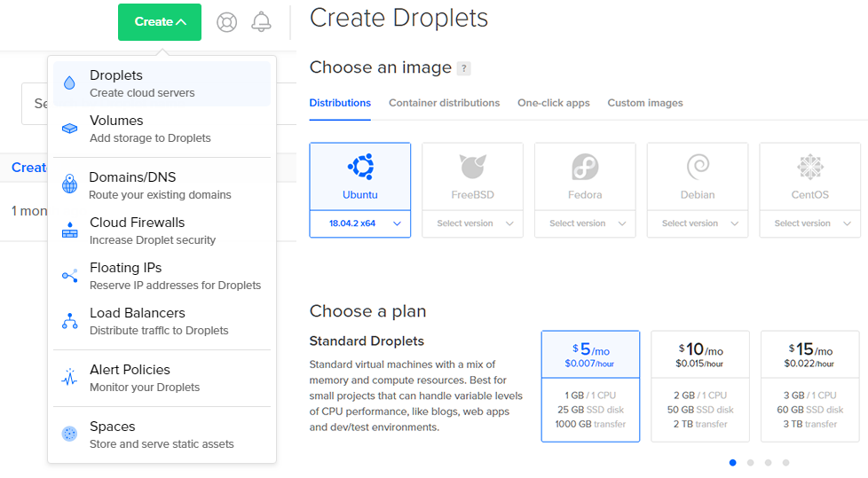Switch to Container distributions tab
The width and height of the screenshot is (868, 478).
point(444,103)
